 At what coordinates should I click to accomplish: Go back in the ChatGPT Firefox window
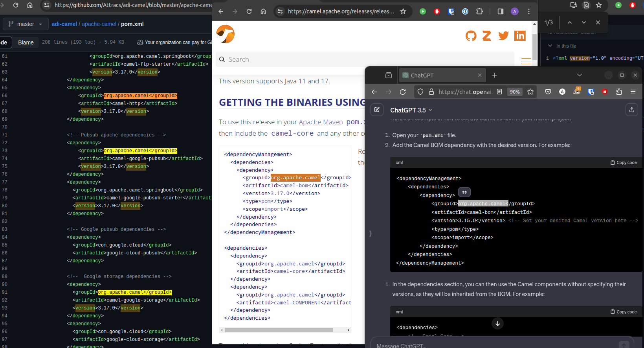(374, 92)
